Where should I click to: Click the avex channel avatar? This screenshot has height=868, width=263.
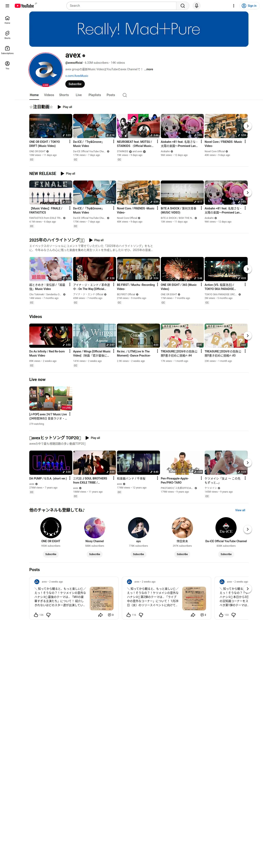[x=46, y=70]
